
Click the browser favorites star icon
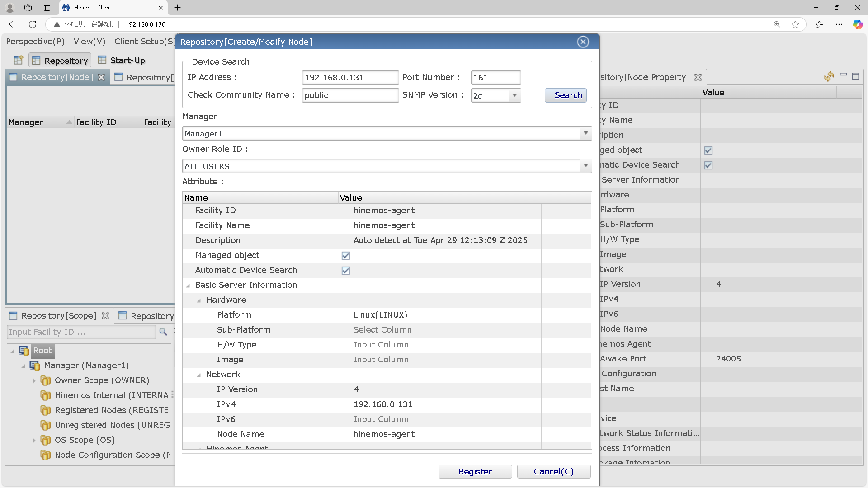[x=795, y=24]
